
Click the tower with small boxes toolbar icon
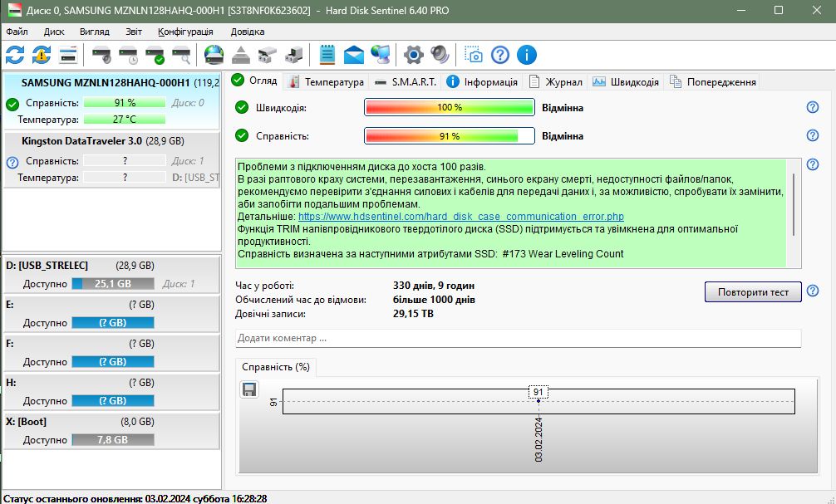point(294,55)
